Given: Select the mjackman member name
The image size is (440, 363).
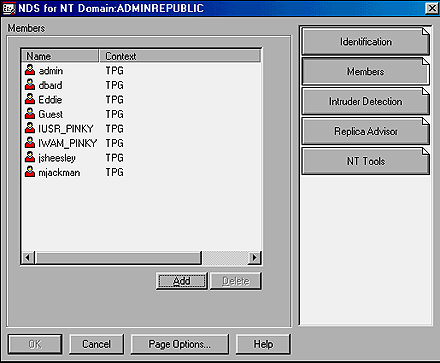Looking at the screenshot, I should pos(59,172).
